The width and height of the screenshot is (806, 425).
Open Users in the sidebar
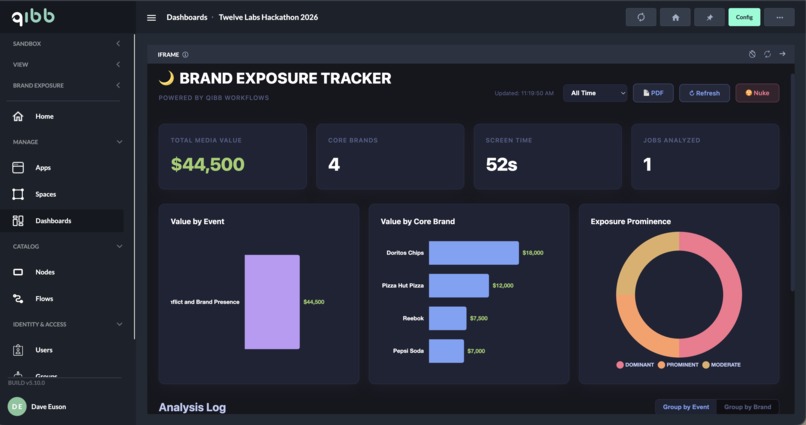[x=62, y=350]
